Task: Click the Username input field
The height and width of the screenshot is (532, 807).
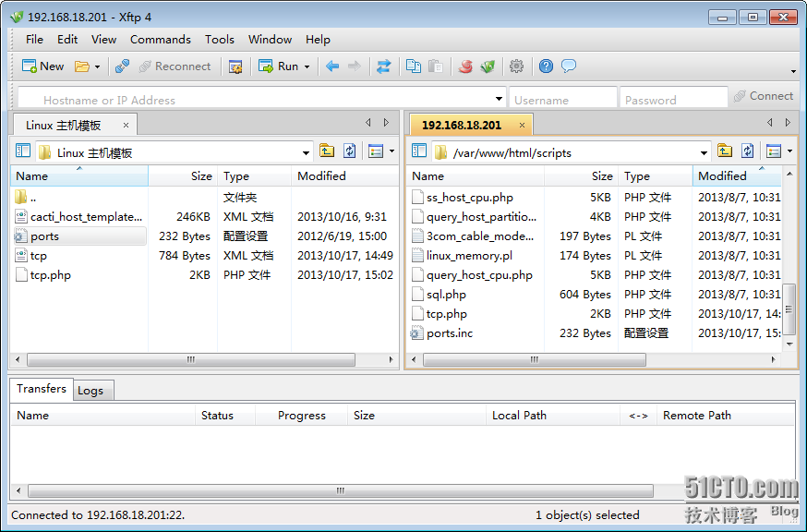Action: 562,97
